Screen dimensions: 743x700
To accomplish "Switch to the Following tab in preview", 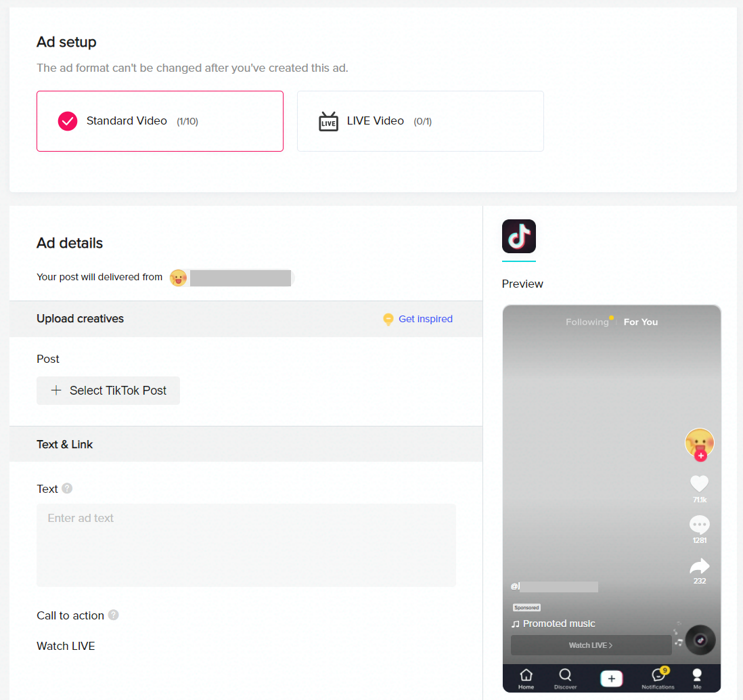I will pyautogui.click(x=587, y=322).
